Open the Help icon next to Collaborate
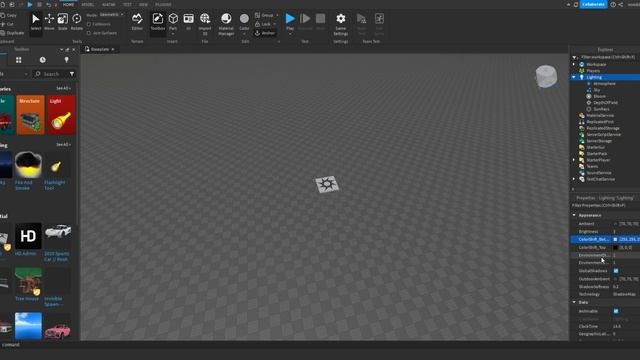The width and height of the screenshot is (640, 360). coord(613,4)
